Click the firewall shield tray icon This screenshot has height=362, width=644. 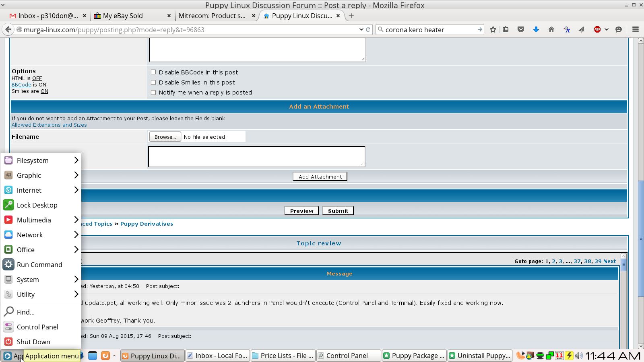click(530, 356)
